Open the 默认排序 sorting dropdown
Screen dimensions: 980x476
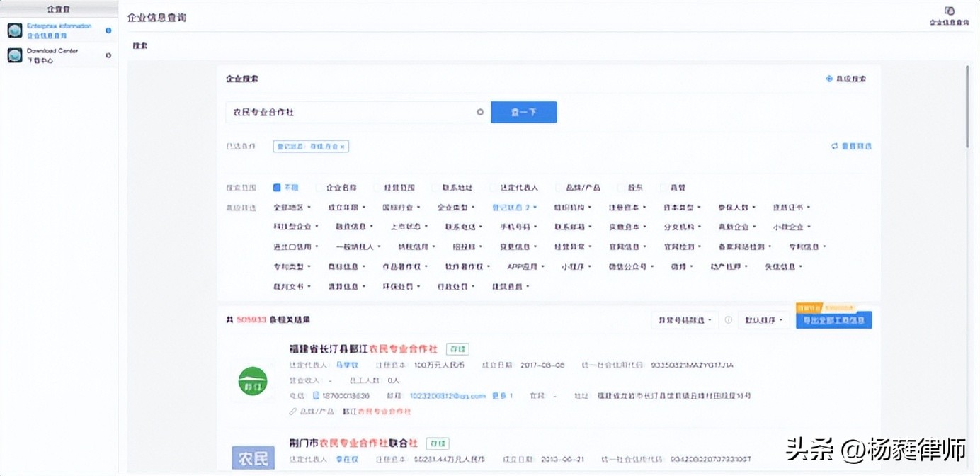[x=763, y=319]
